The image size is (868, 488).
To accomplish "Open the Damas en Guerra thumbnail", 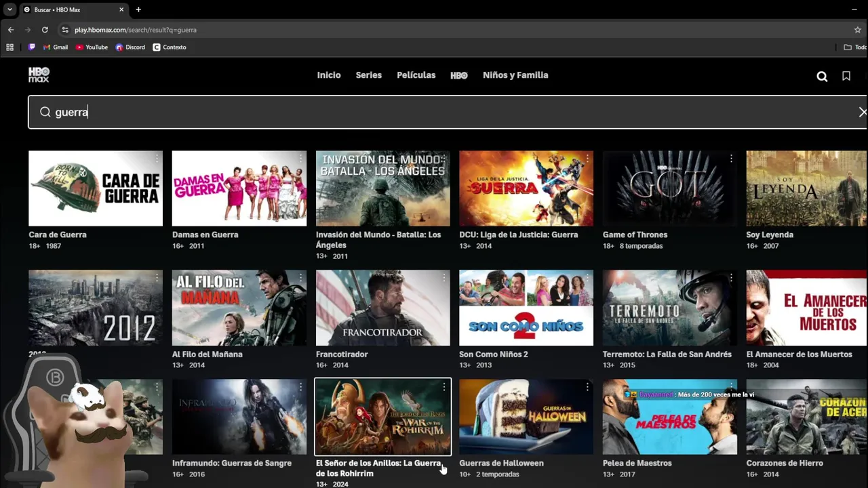I will click(x=239, y=188).
